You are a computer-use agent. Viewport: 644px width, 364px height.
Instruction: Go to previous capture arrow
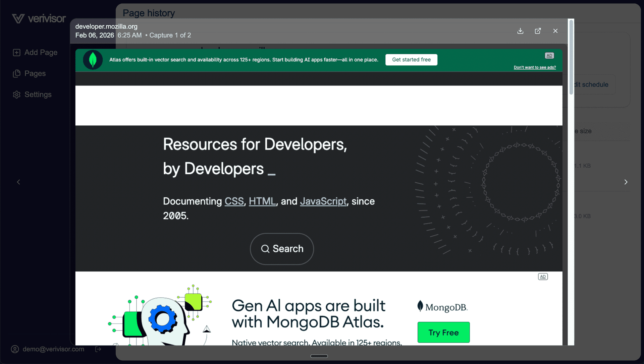point(18,182)
